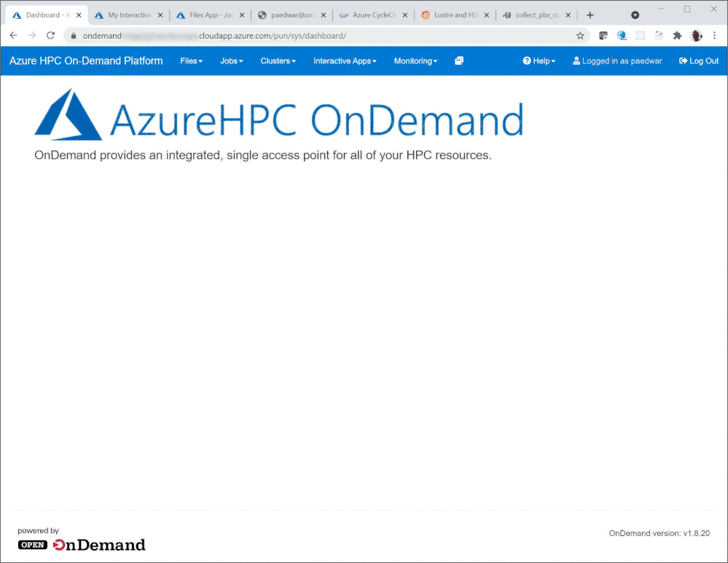Click the OnDemand integrated access point tagline
The height and width of the screenshot is (563, 728).
coord(263,155)
